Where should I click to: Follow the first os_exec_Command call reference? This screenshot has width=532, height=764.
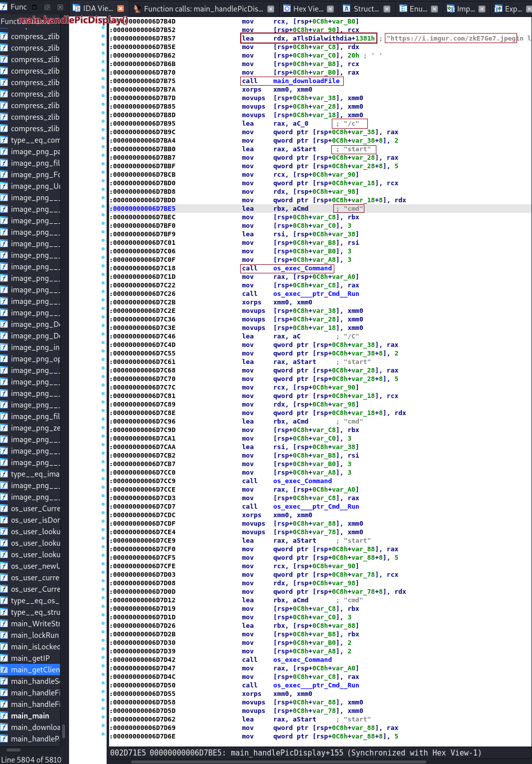302,268
